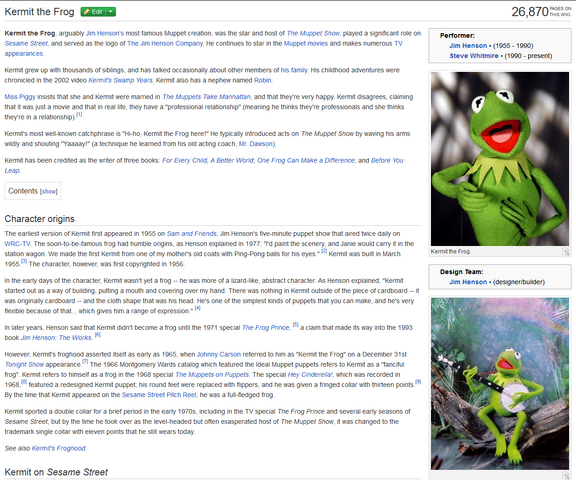
Task: Jump to footnote reference [7]
Action: point(85,362)
